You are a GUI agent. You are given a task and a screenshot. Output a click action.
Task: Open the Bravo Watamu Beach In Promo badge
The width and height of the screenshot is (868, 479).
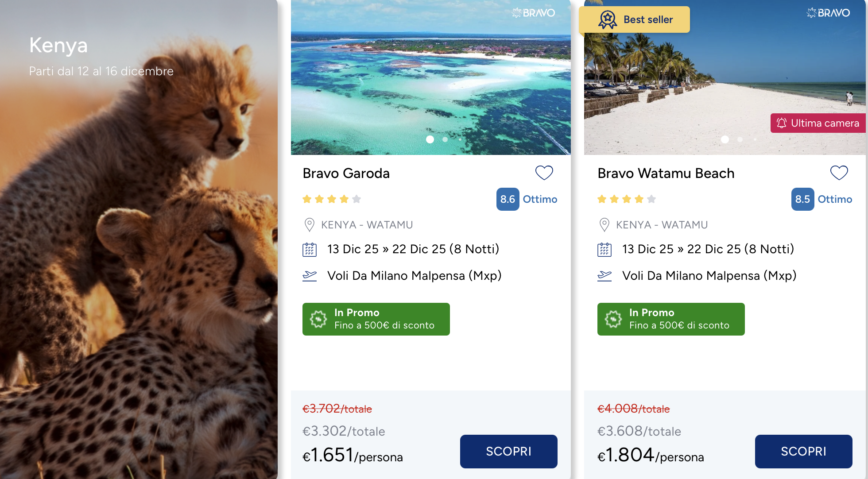[x=671, y=319]
